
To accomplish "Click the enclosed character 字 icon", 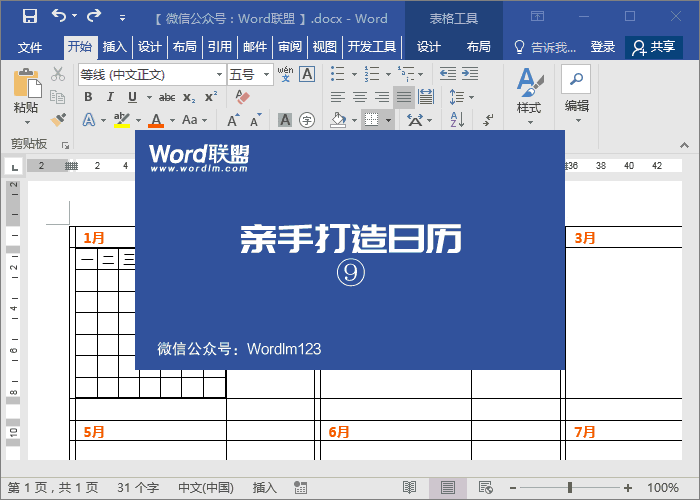I will [x=307, y=120].
